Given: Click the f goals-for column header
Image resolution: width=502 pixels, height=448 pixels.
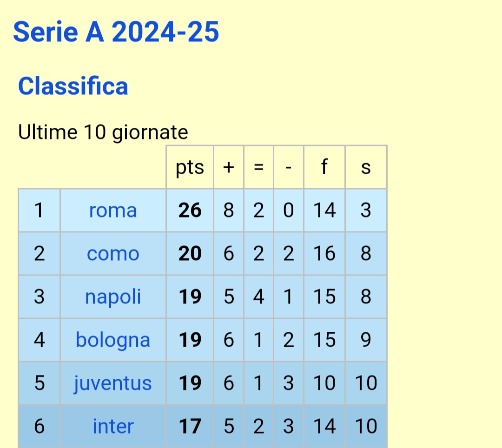Looking at the screenshot, I should point(324,167).
